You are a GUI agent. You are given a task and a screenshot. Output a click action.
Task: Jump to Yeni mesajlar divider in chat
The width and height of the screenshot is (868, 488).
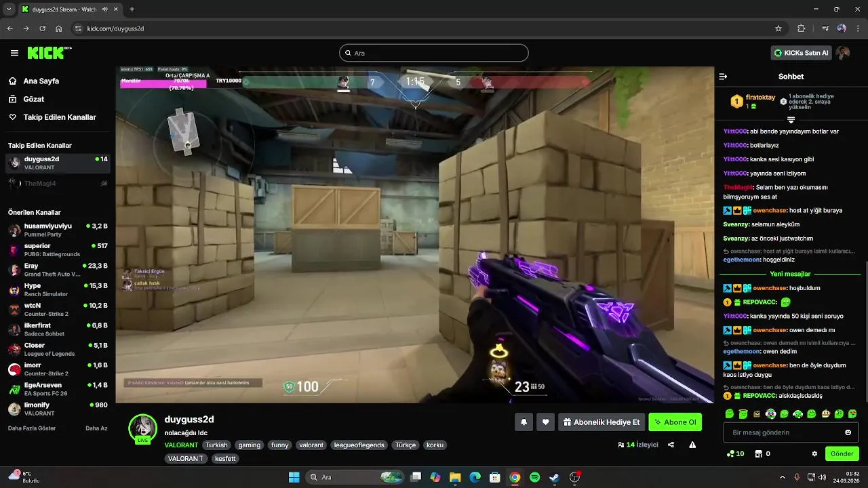click(790, 274)
